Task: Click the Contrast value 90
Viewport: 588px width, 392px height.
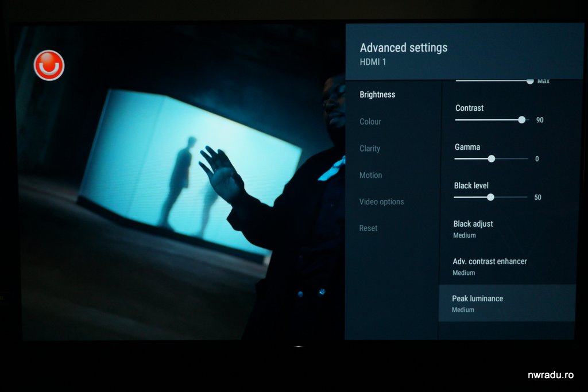Action: coord(540,120)
